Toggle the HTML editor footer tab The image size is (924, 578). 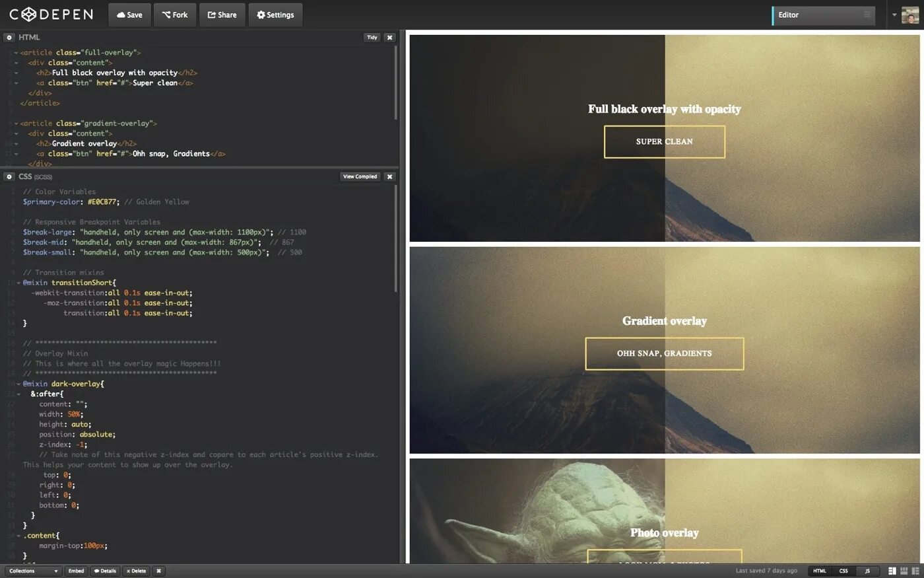820,571
